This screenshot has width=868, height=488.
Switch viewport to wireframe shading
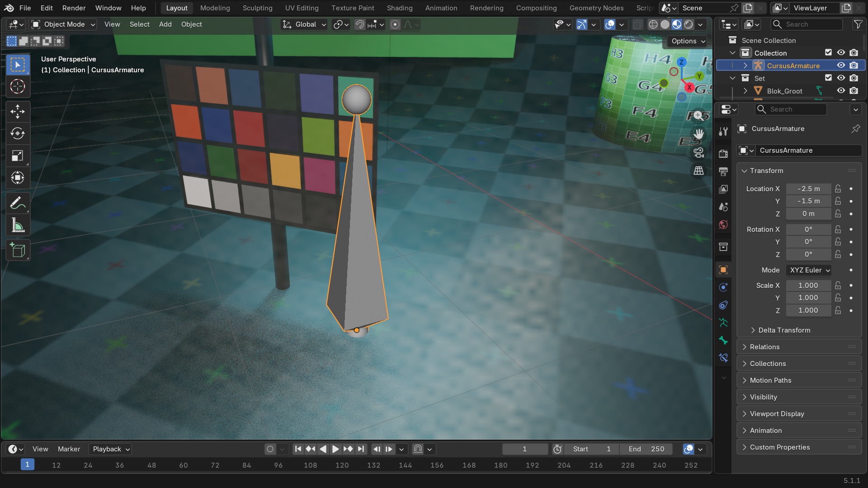click(x=653, y=24)
